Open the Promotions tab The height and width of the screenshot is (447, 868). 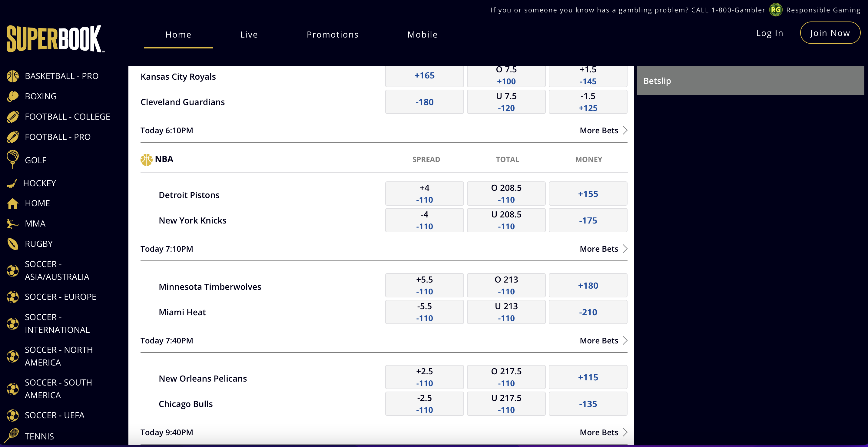click(x=333, y=34)
